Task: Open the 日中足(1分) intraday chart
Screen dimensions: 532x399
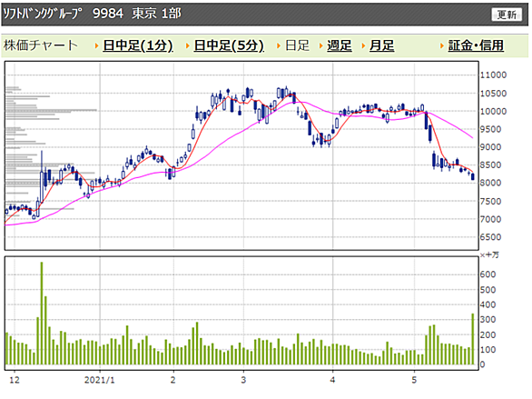Action: click(x=138, y=45)
